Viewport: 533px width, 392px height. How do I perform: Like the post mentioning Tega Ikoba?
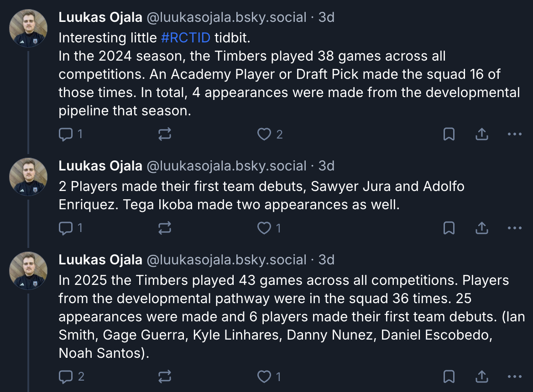(264, 228)
